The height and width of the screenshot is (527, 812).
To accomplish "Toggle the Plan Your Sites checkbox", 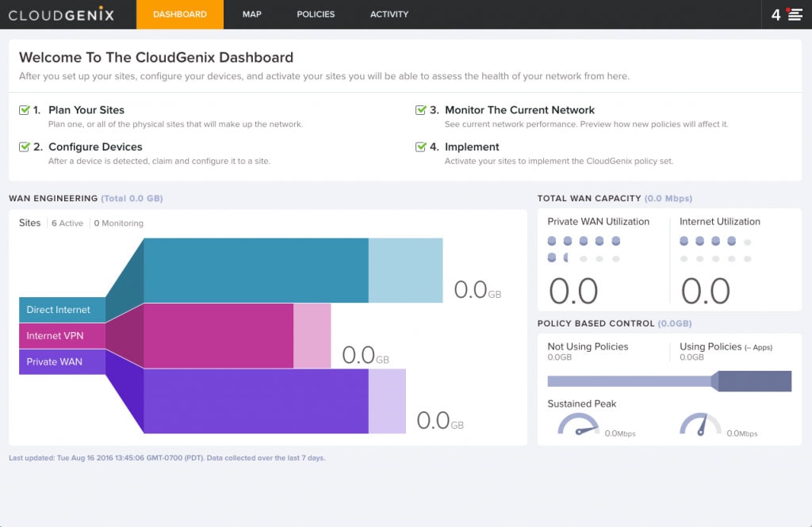I will pos(25,110).
